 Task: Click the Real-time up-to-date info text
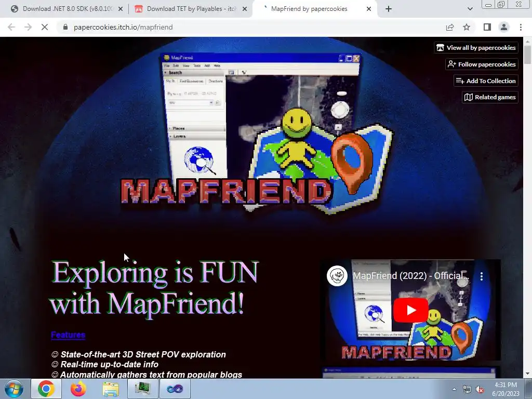point(109,364)
